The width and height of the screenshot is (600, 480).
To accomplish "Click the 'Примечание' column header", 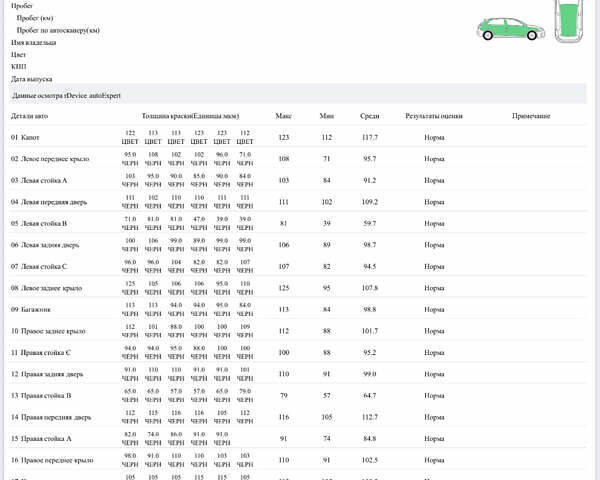I will [x=531, y=116].
